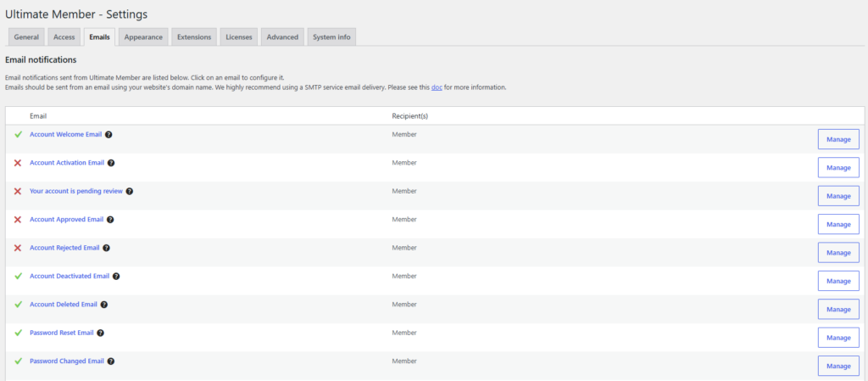This screenshot has height=381, width=868.
Task: Open the SMTP doc link
Action: pos(437,87)
